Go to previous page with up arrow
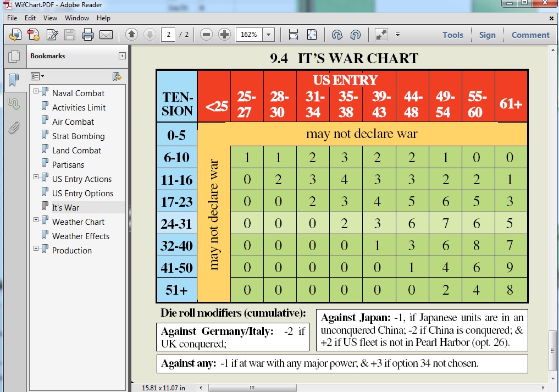559x392 pixels. pyautogui.click(x=131, y=34)
